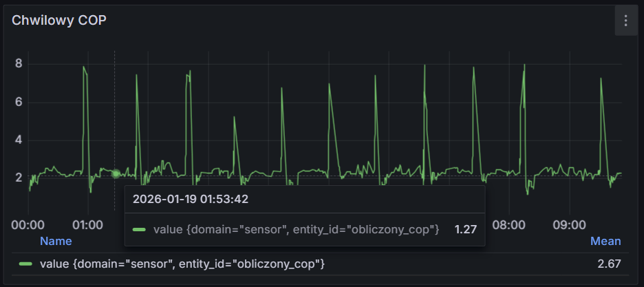
Task: Click the y-axis label 8
Action: point(19,64)
